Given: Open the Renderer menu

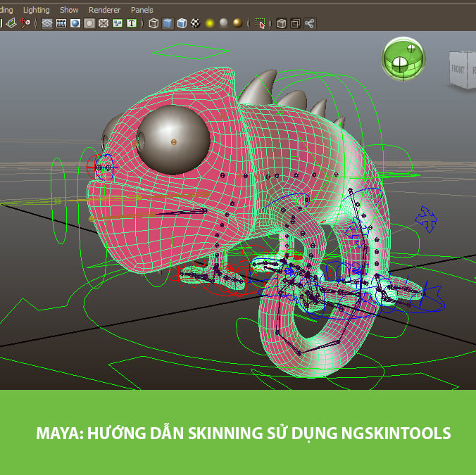Looking at the screenshot, I should [104, 10].
